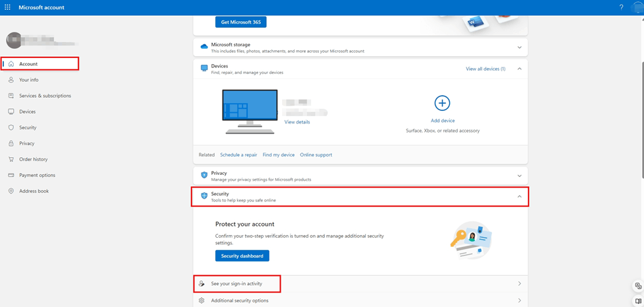Open the profile avatar in top bar

click(637, 8)
